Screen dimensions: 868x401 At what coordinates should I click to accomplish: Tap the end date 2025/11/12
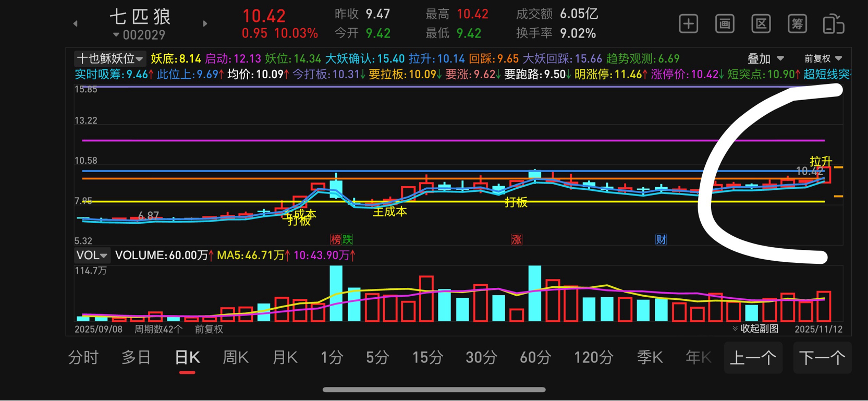pos(818,329)
